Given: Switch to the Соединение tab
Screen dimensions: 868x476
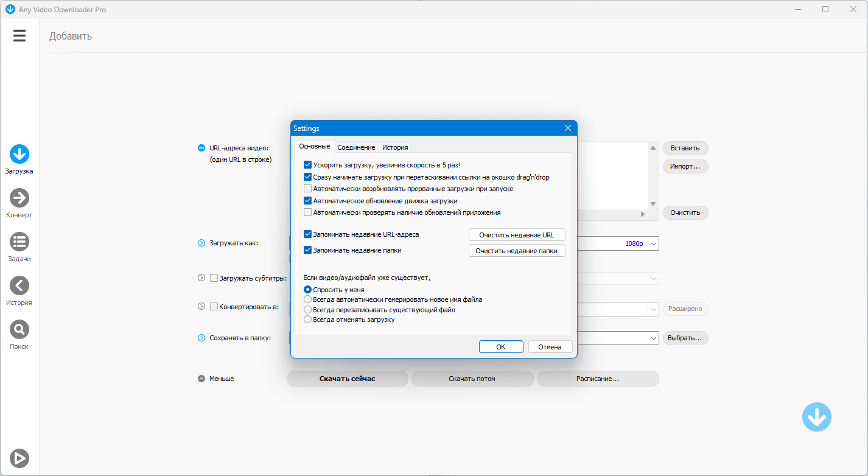Looking at the screenshot, I should [x=356, y=147].
